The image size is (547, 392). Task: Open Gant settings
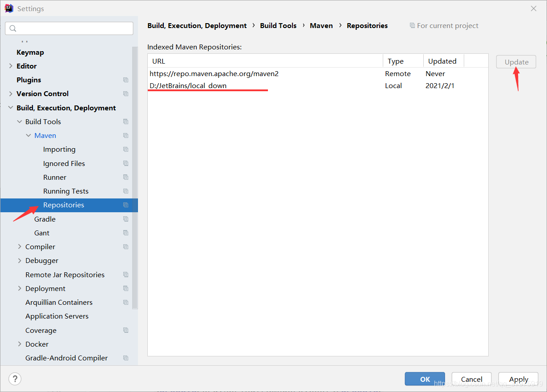(42, 233)
